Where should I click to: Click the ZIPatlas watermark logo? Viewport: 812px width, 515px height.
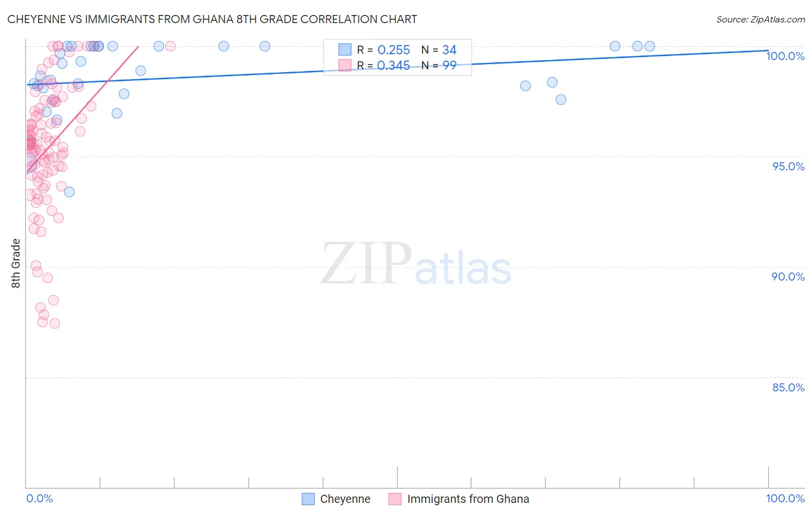(x=416, y=265)
